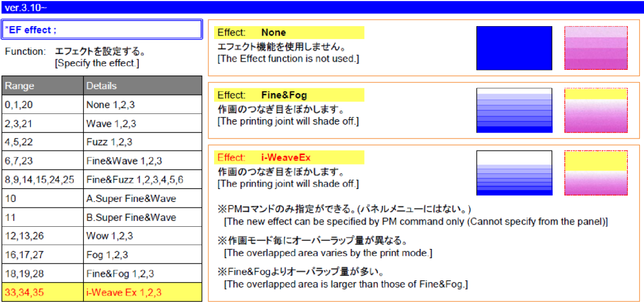Click the Details column header

click(x=143, y=85)
